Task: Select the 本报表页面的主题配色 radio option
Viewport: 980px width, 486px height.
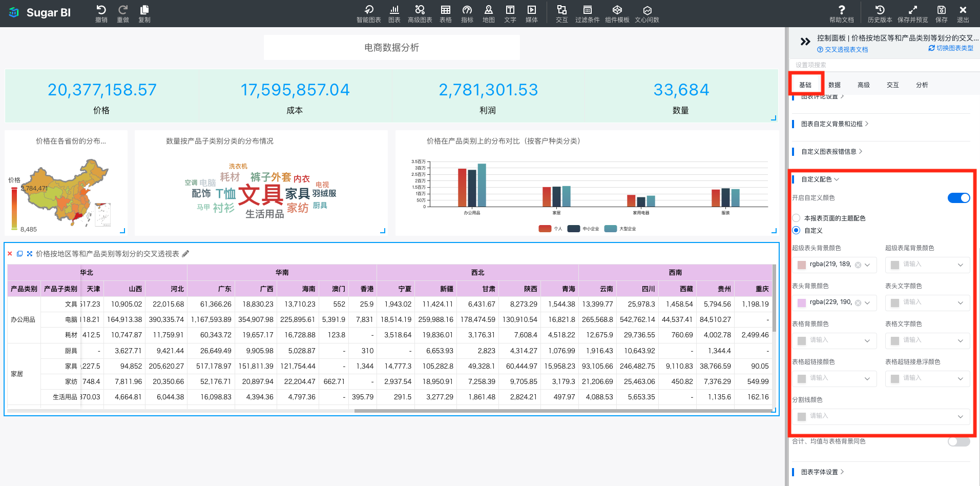Action: (x=796, y=218)
